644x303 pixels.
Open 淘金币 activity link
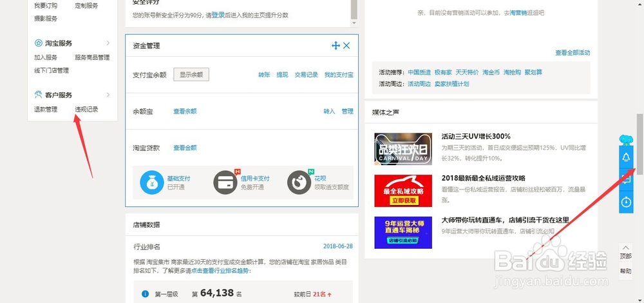491,72
